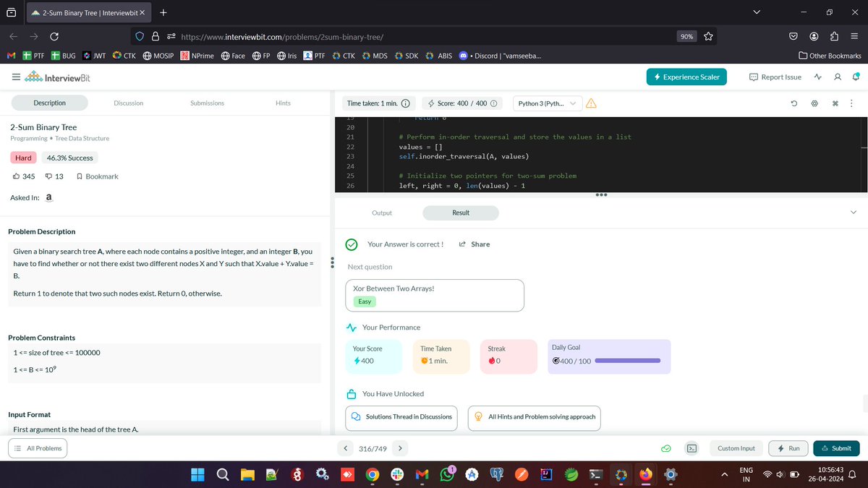The image size is (868, 488).
Task: Reset the code with the undo icon
Action: pos(796,103)
